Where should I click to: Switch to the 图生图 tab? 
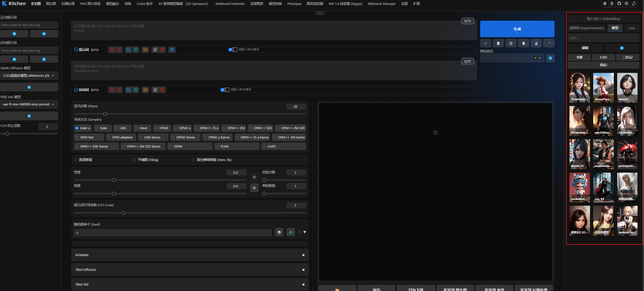(x=51, y=4)
